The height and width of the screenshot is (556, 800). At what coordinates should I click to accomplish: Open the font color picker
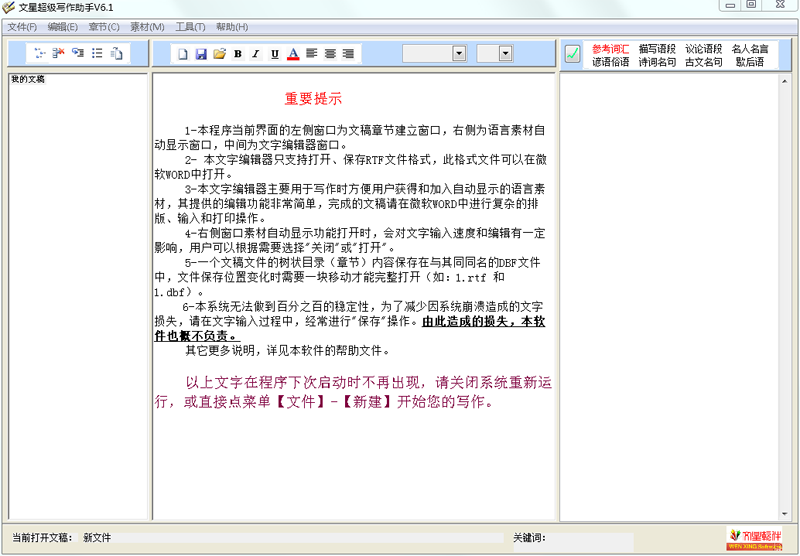coord(293,54)
